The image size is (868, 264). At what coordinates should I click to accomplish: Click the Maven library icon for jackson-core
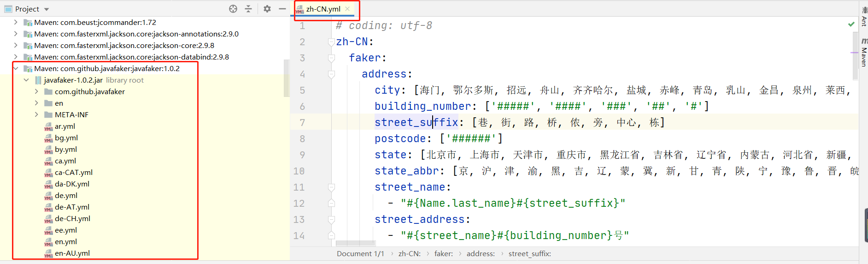28,45
